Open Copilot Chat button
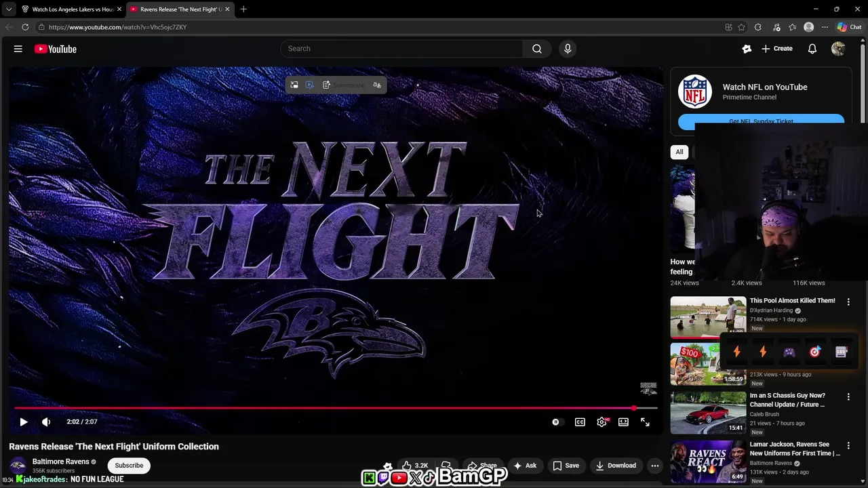The height and width of the screenshot is (488, 868). 849,27
